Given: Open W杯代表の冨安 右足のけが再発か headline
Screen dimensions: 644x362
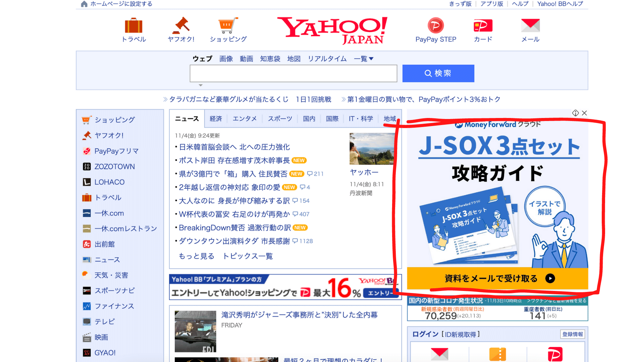Looking at the screenshot, I should click(234, 214).
